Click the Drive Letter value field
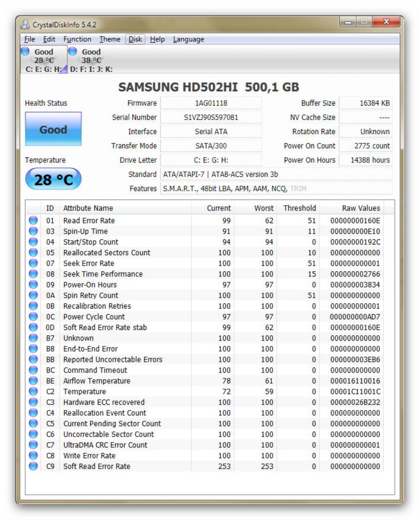 pos(211,160)
